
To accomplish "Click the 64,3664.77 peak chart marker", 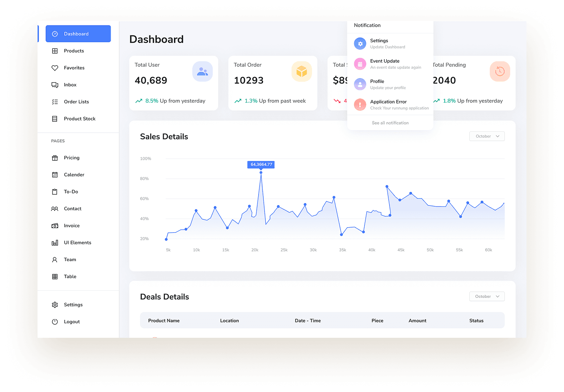I will pos(261,173).
